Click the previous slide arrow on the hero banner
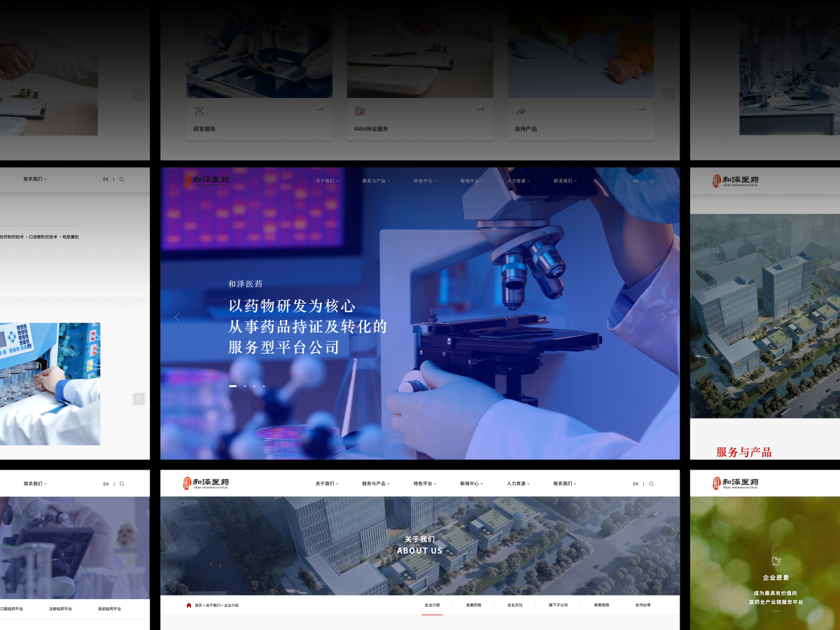 (176, 317)
